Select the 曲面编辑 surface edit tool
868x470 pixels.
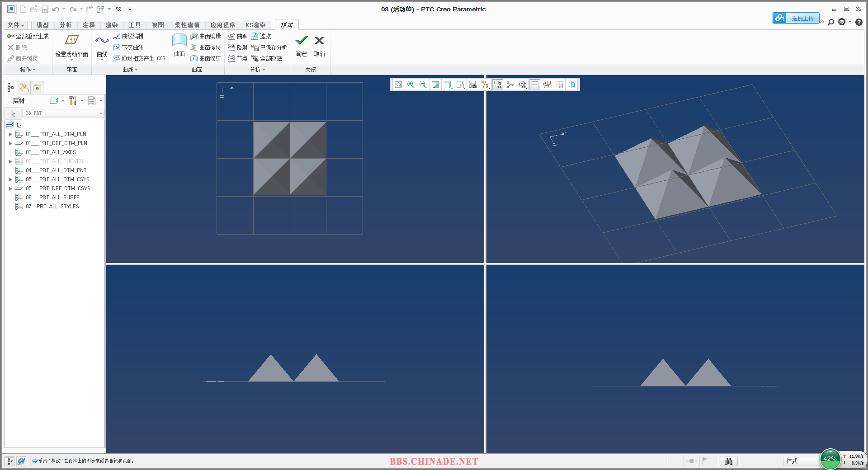point(206,36)
